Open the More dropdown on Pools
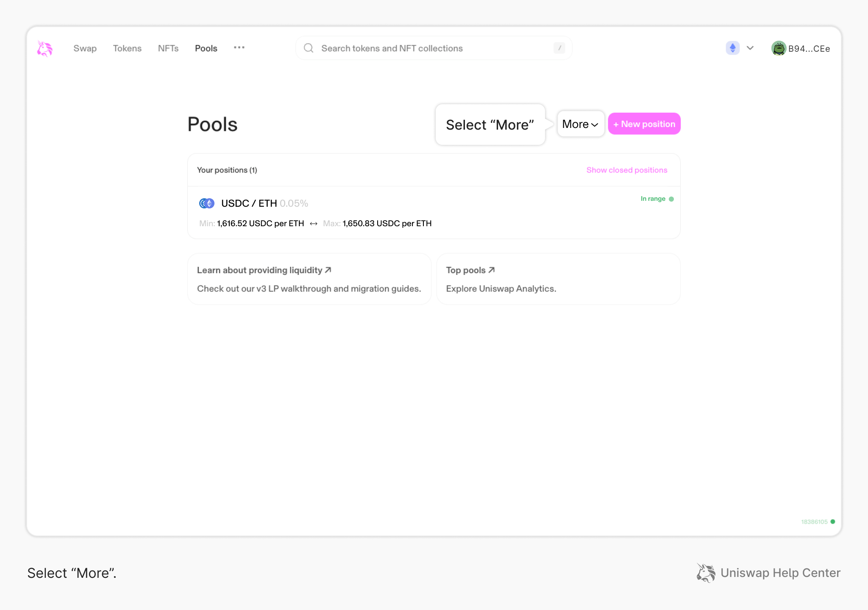This screenshot has width=868, height=610. 580,124
